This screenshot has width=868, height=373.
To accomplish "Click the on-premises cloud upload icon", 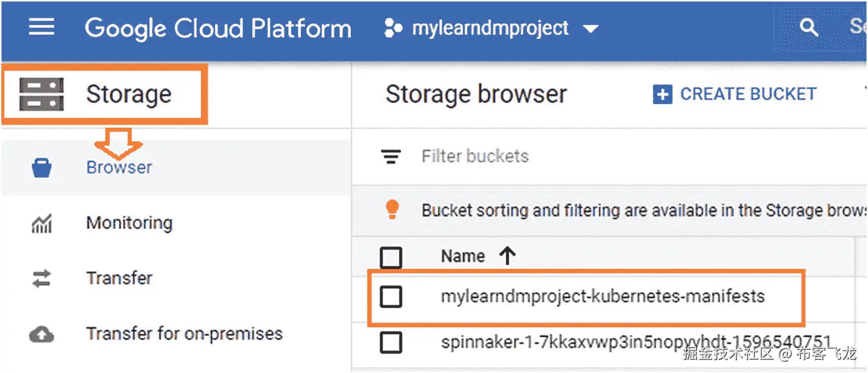I will [41, 334].
